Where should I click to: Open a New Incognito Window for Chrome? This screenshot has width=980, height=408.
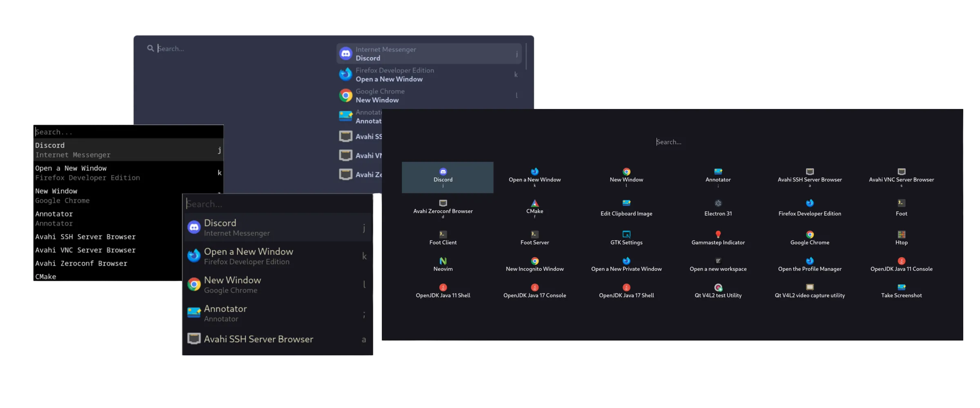pyautogui.click(x=534, y=265)
